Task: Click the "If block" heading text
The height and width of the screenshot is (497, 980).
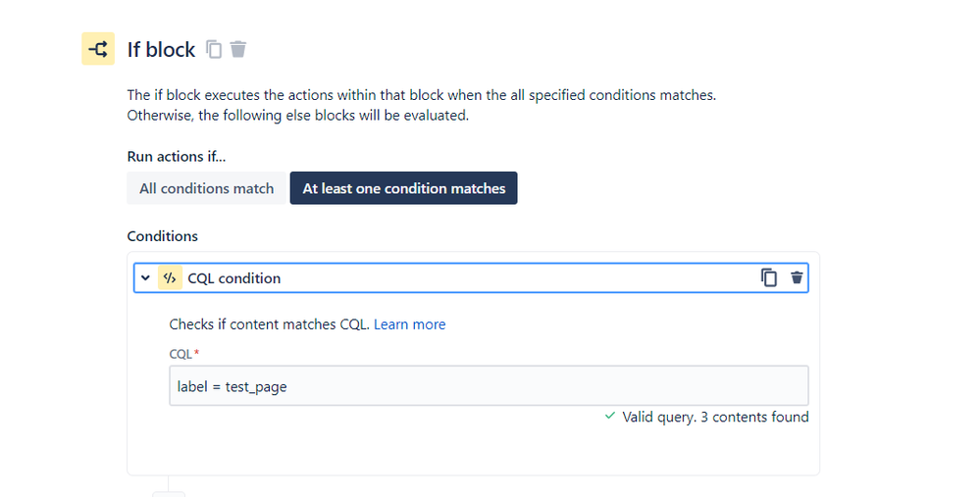Action: [161, 49]
